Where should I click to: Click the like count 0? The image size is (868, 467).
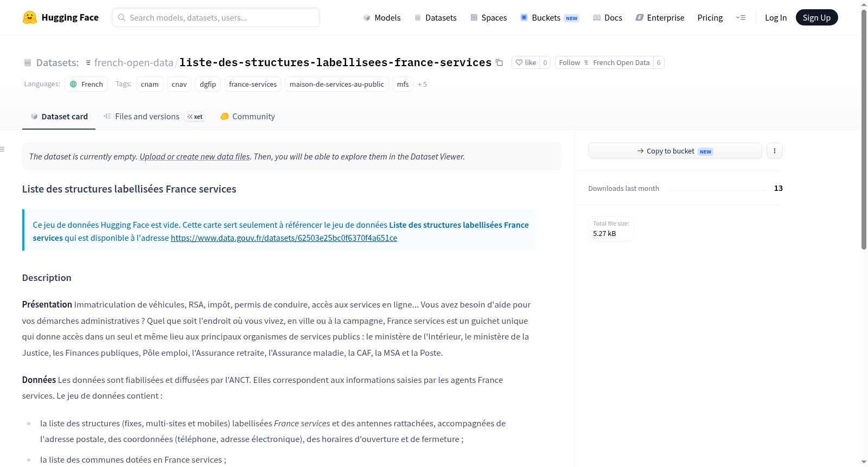point(545,62)
